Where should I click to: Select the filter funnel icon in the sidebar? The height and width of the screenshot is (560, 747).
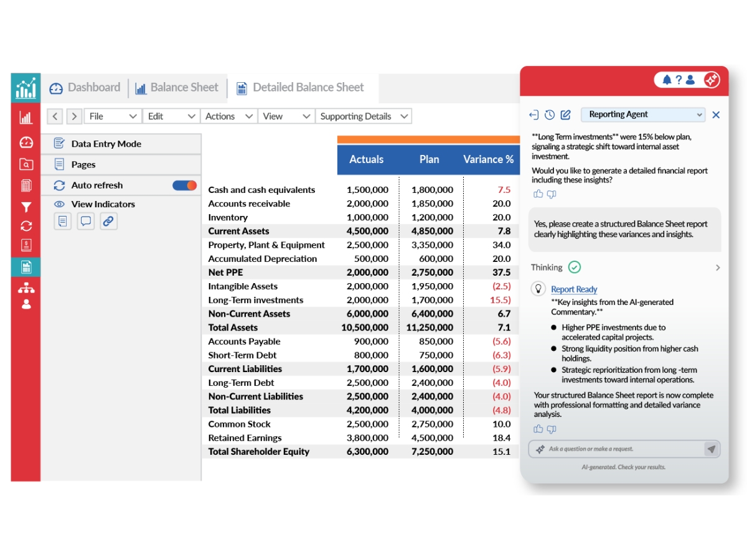click(26, 207)
